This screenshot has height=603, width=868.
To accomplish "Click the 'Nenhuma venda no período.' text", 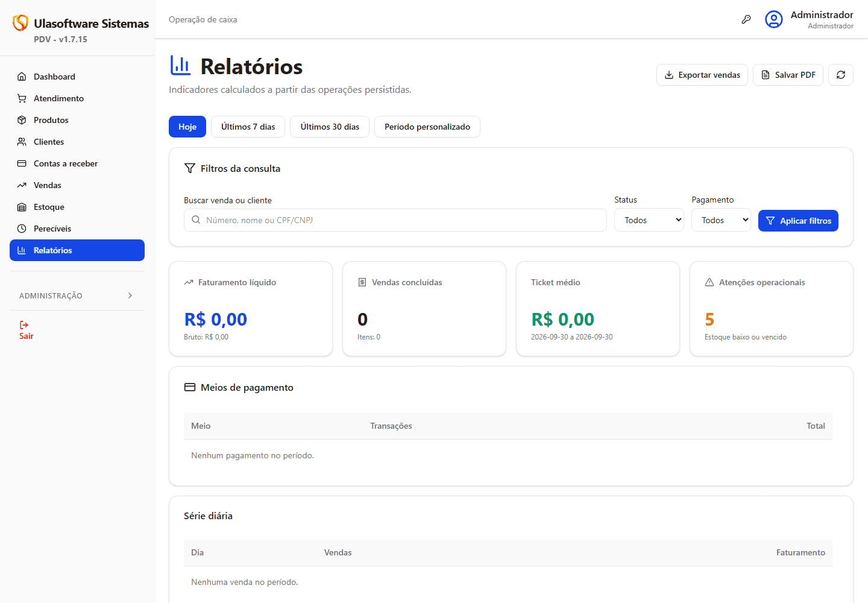I will pos(245,582).
